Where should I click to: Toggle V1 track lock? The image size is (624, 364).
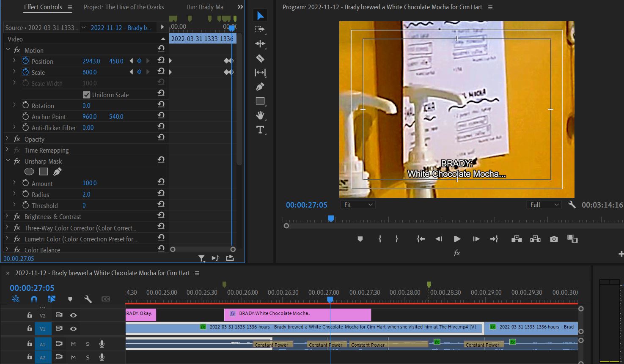pyautogui.click(x=29, y=328)
